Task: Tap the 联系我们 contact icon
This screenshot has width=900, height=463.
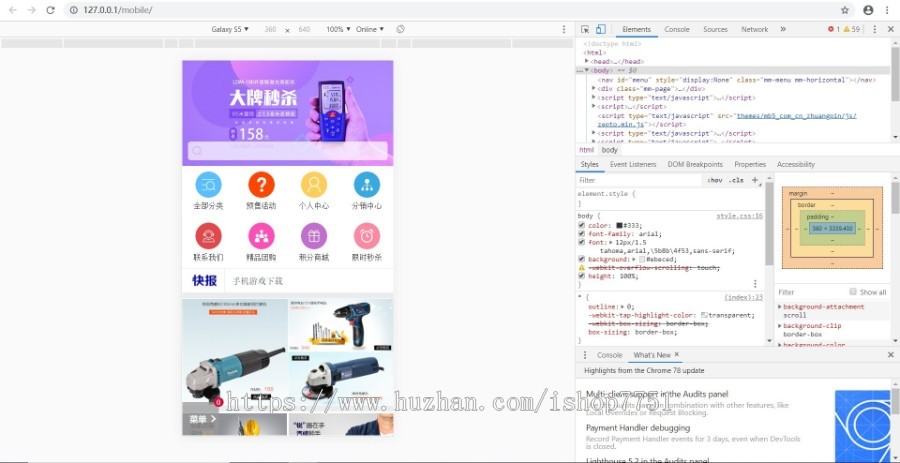Action: pyautogui.click(x=208, y=236)
